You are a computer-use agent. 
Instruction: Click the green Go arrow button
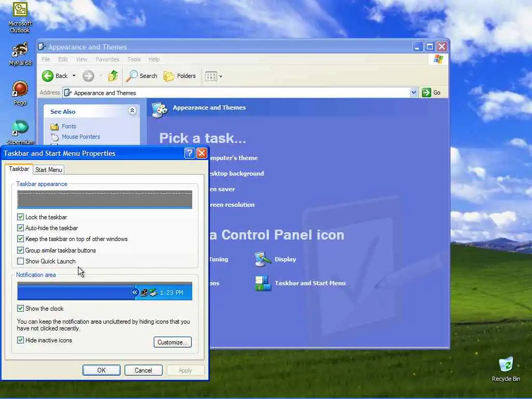pos(427,92)
